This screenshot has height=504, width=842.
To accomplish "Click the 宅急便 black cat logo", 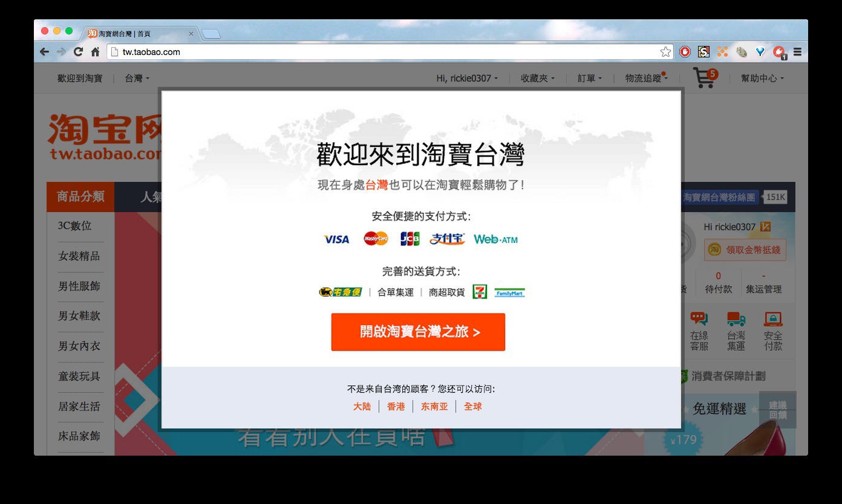I will 340,292.
